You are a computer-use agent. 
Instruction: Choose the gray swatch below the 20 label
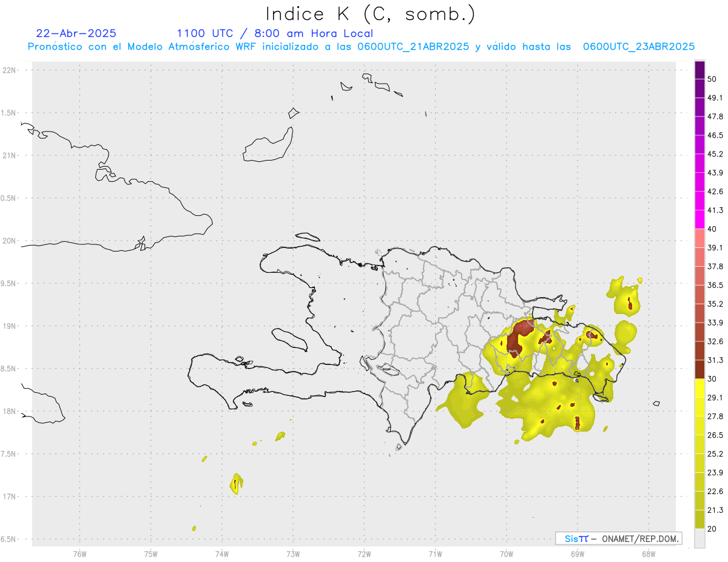click(x=699, y=538)
